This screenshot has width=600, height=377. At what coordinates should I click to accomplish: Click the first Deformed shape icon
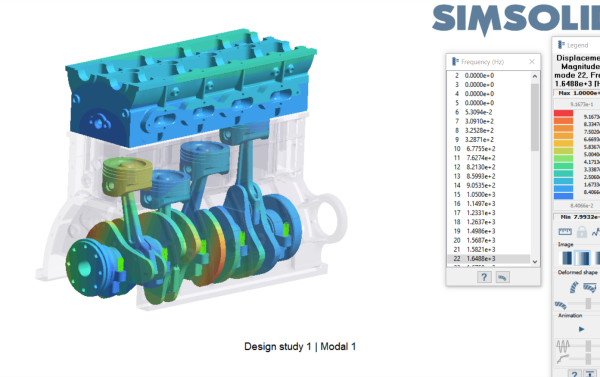coord(574,287)
